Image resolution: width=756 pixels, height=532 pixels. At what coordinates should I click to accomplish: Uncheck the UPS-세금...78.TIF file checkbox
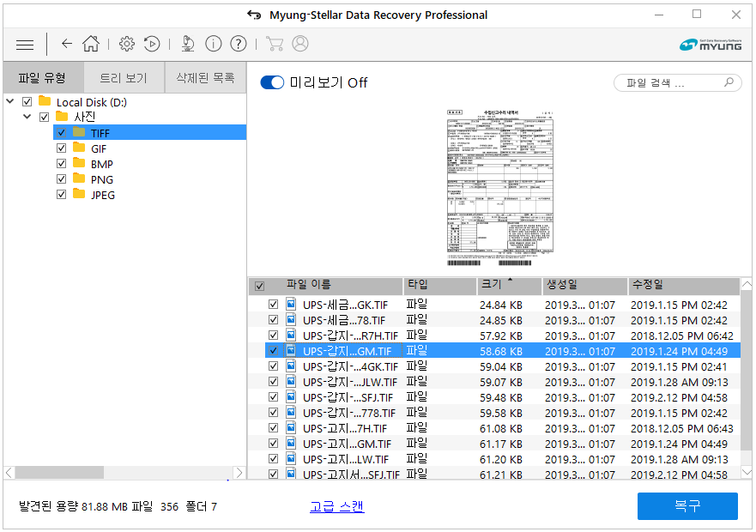coord(274,320)
